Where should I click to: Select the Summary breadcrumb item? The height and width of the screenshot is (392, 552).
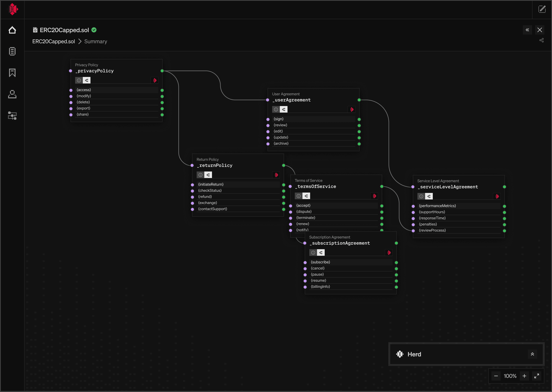(95, 42)
